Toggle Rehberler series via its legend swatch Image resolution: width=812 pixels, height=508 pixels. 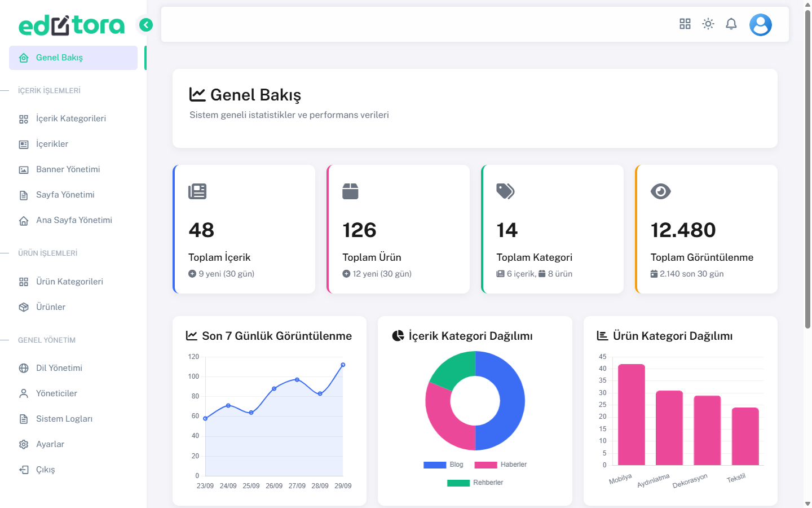458,483
